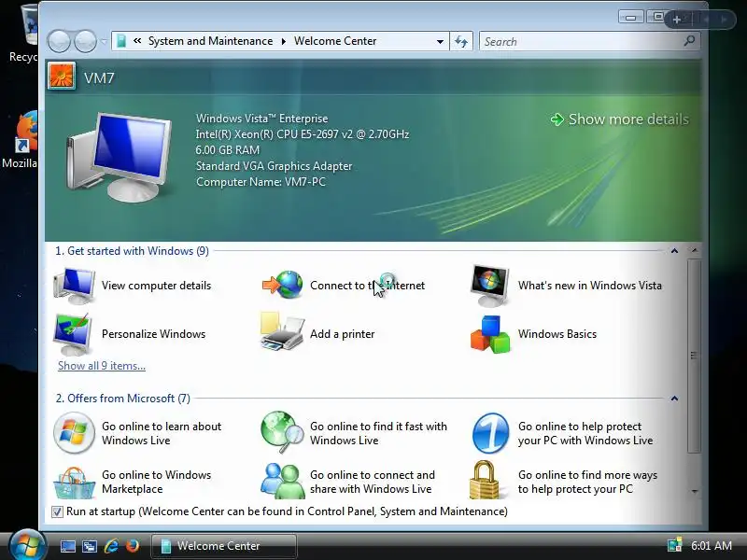Image resolution: width=747 pixels, height=560 pixels.
Task: Click the arrow between System and Maintenance and Welcome Center
Action: (x=284, y=41)
